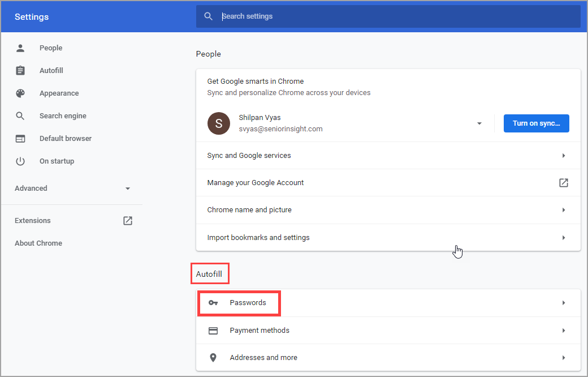Click the Addresses and more location pin icon

pos(213,358)
